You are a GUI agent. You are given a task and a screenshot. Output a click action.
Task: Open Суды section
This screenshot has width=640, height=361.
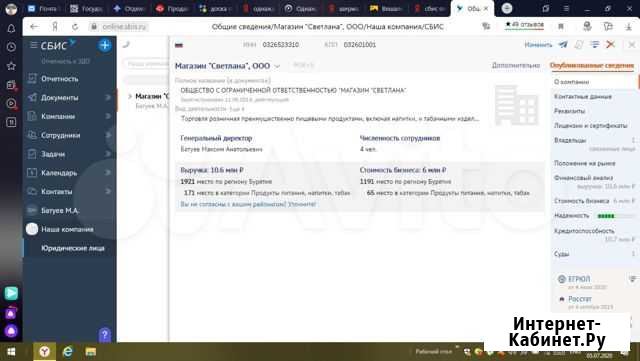click(x=561, y=254)
